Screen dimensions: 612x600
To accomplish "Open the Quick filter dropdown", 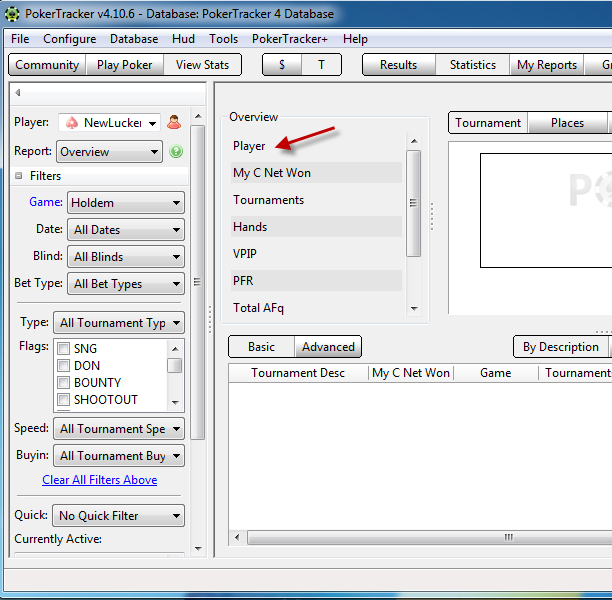I will (x=119, y=516).
